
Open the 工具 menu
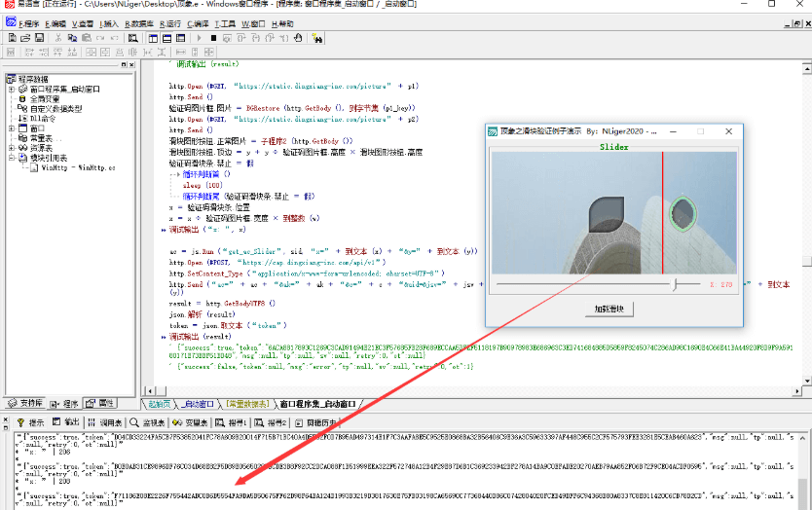(225, 22)
